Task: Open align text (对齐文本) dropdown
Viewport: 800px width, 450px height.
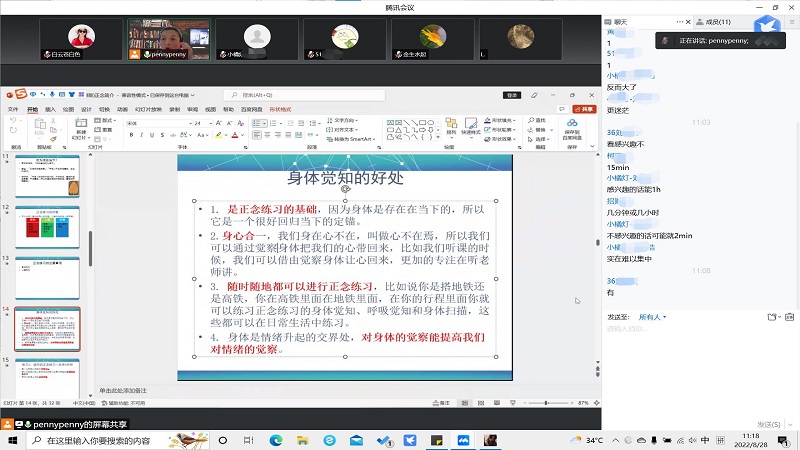Action: click(342, 130)
